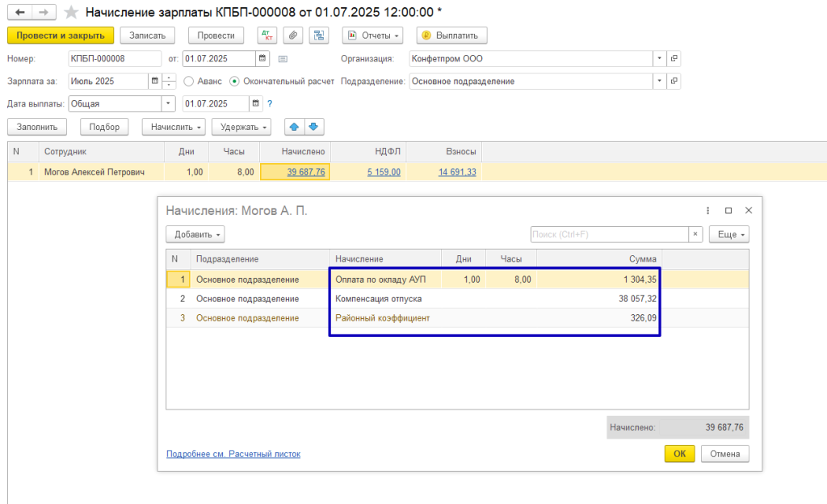Open the Подробнее см. Расчетный лист link
Screen dimensions: 827x504
(x=233, y=454)
